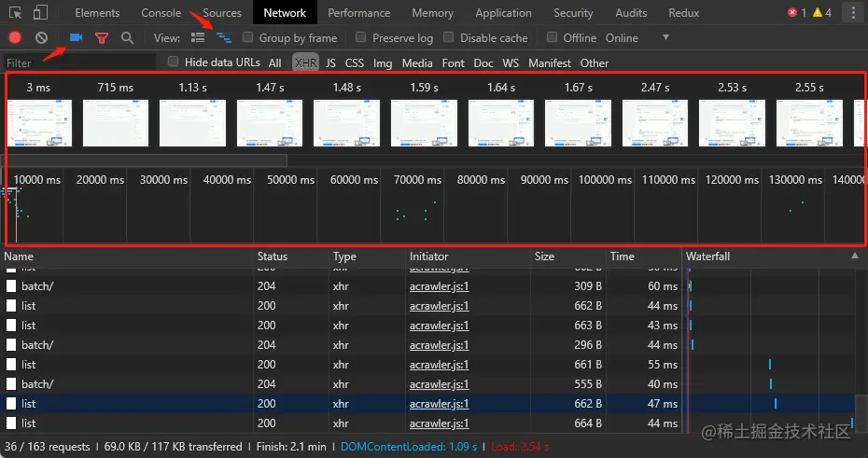Toggle the device toolbar icon
The image size is (868, 458).
(x=40, y=12)
